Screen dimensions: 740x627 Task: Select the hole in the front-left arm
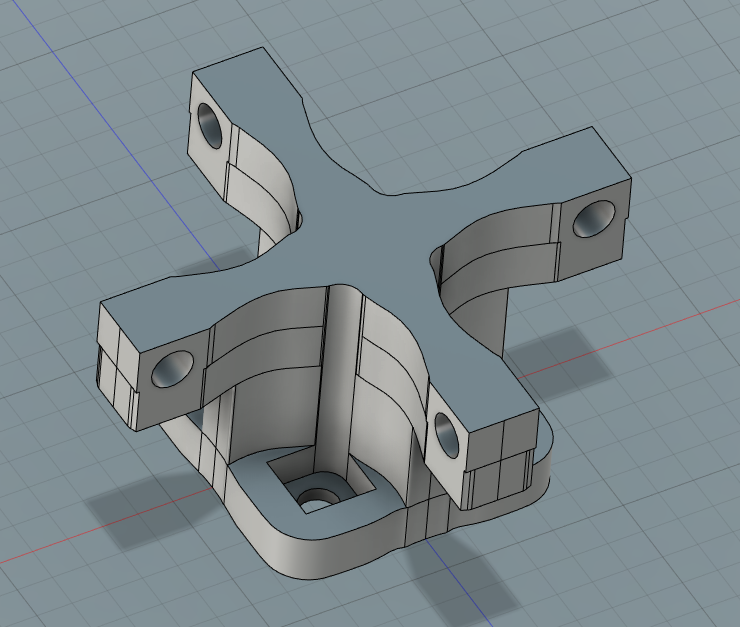pyautogui.click(x=173, y=370)
